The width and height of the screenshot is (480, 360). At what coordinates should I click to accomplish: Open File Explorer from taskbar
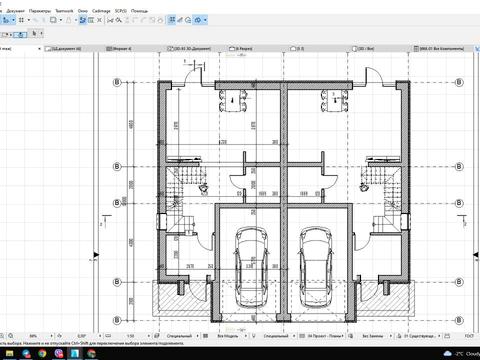tap(9, 353)
